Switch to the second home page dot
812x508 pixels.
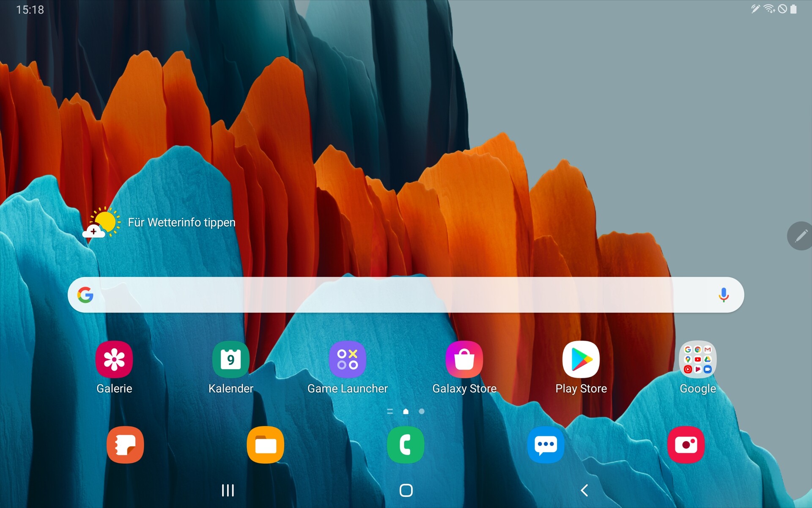pos(421,411)
